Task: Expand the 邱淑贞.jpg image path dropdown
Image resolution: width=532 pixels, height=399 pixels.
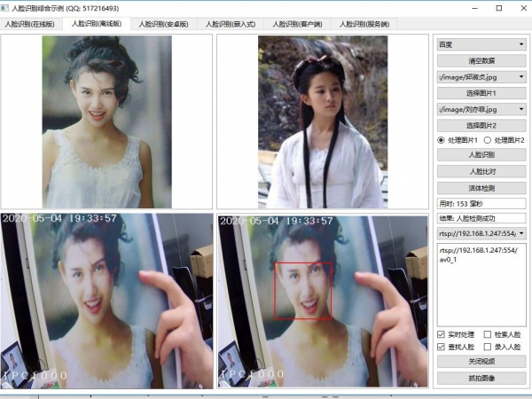Action: tap(481, 76)
